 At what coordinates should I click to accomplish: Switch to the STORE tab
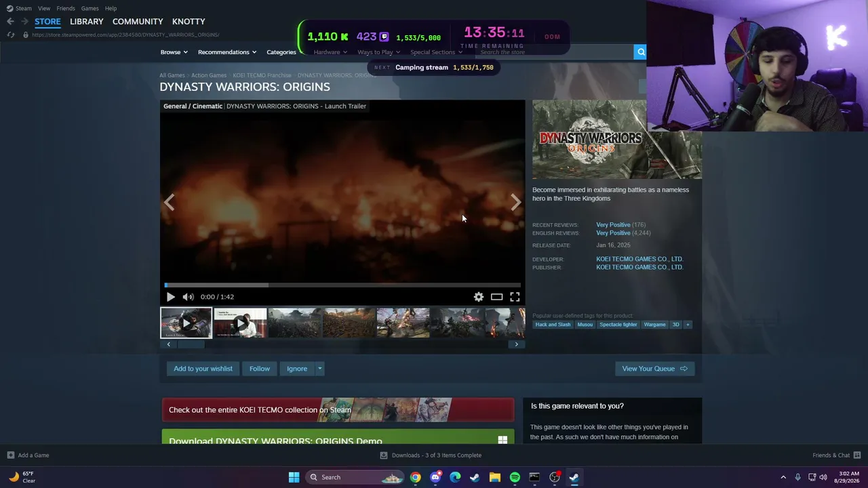pos(47,22)
